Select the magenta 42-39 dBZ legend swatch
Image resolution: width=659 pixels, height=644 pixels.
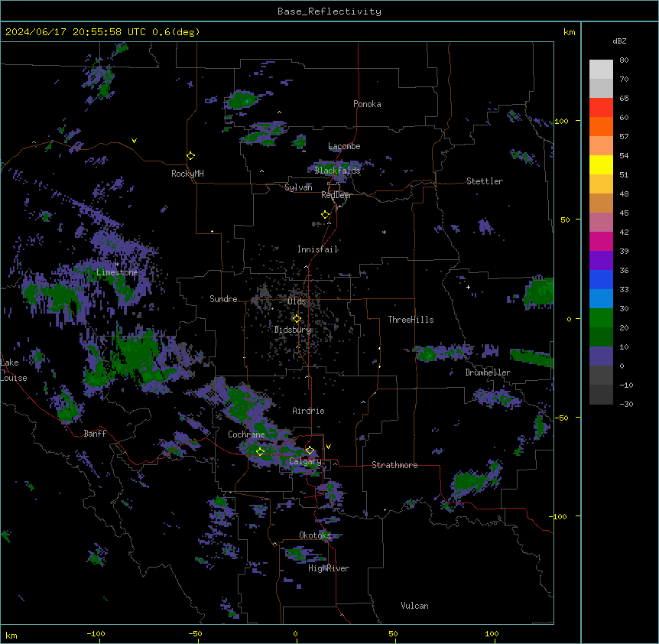(601, 241)
